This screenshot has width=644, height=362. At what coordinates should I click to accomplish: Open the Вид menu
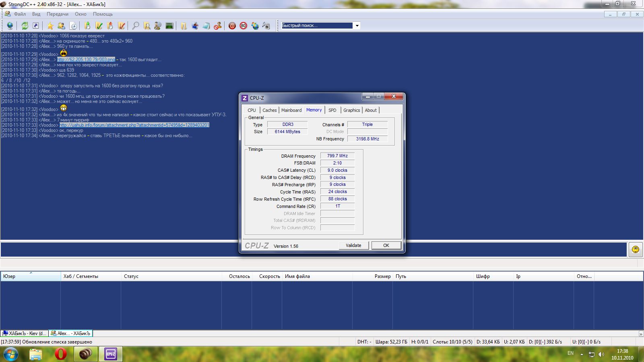(x=36, y=14)
